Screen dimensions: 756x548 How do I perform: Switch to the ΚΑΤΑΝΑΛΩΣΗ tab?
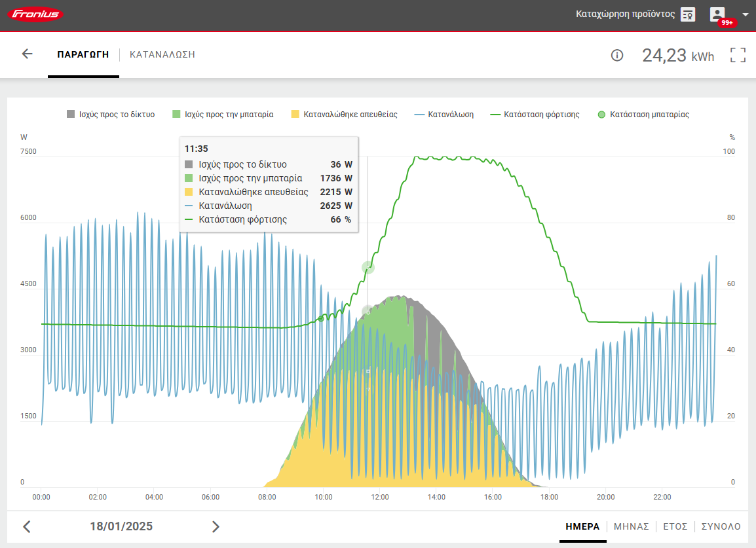162,54
